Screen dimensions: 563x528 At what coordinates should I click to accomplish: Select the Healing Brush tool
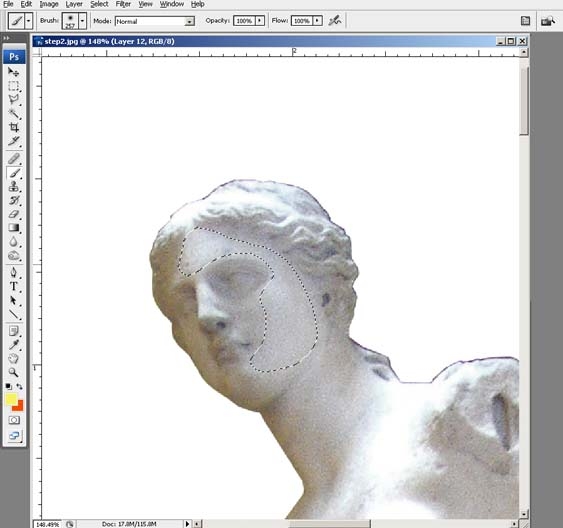pos(14,159)
